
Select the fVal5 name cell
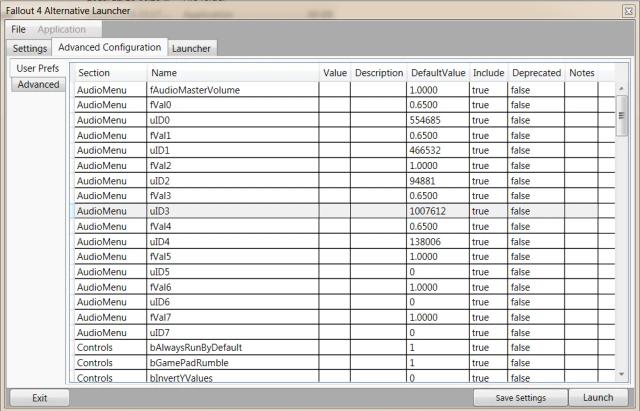tap(233, 257)
